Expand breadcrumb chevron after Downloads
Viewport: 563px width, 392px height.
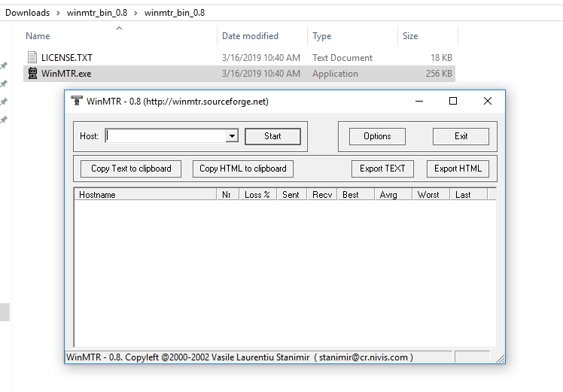coord(58,13)
